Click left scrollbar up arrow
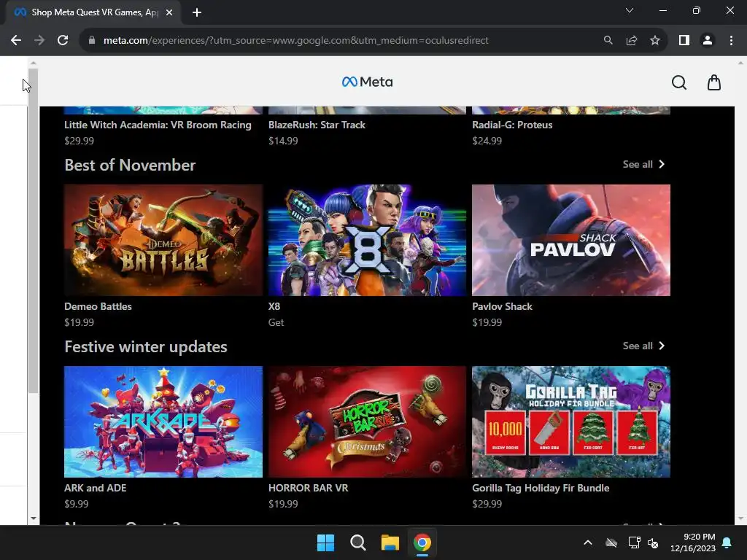This screenshot has height=560, width=747. point(33,63)
